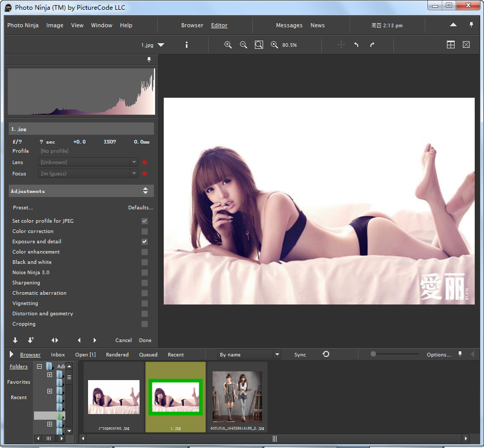484x448 pixels.
Task: Collapse the Adjustments panel expander
Action: (145, 191)
